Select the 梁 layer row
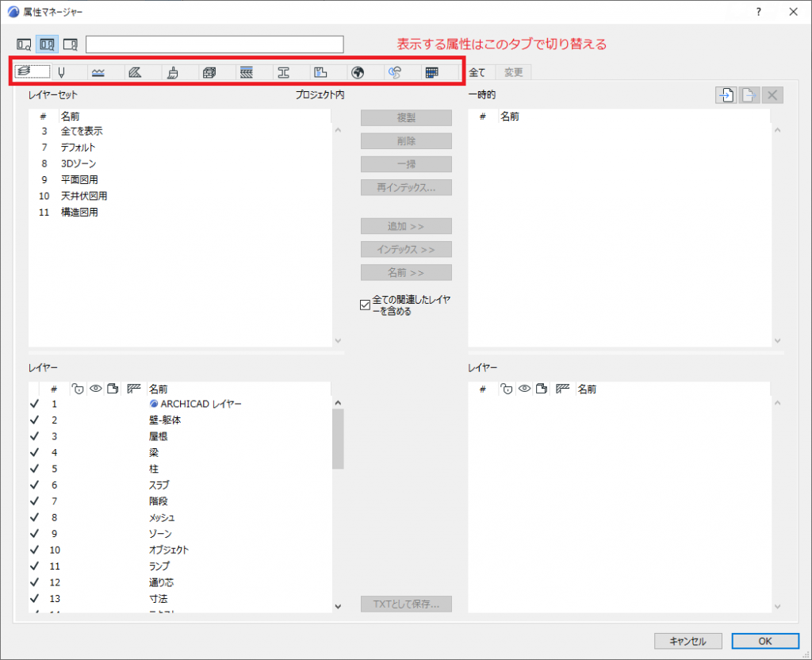Image resolution: width=812 pixels, height=660 pixels. pyautogui.click(x=180, y=453)
